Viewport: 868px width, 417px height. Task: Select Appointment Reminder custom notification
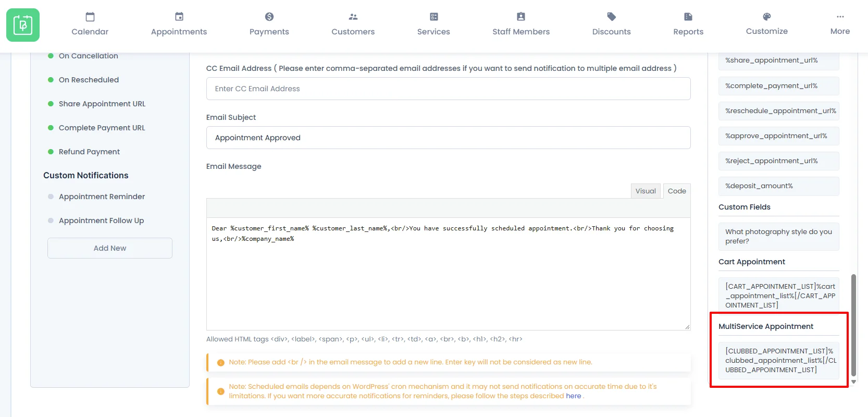[x=102, y=197]
